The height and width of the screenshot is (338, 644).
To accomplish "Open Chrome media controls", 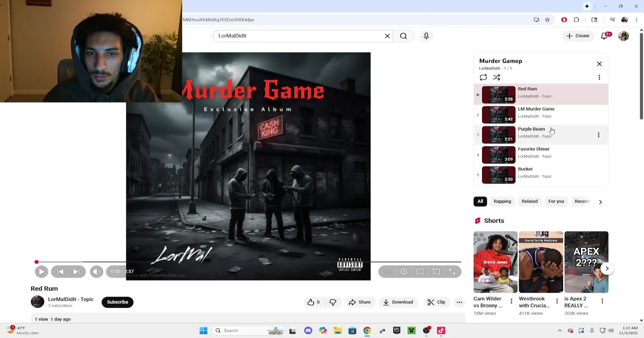I will (612, 20).
